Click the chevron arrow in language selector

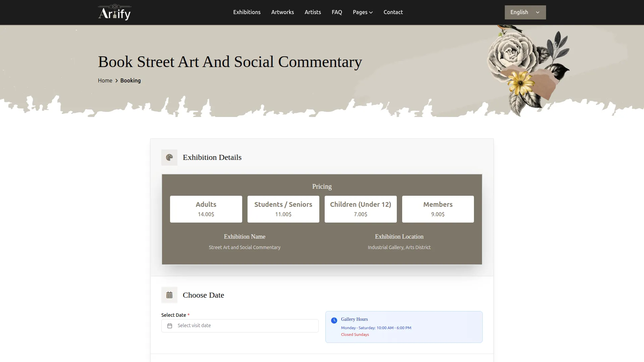click(x=538, y=12)
